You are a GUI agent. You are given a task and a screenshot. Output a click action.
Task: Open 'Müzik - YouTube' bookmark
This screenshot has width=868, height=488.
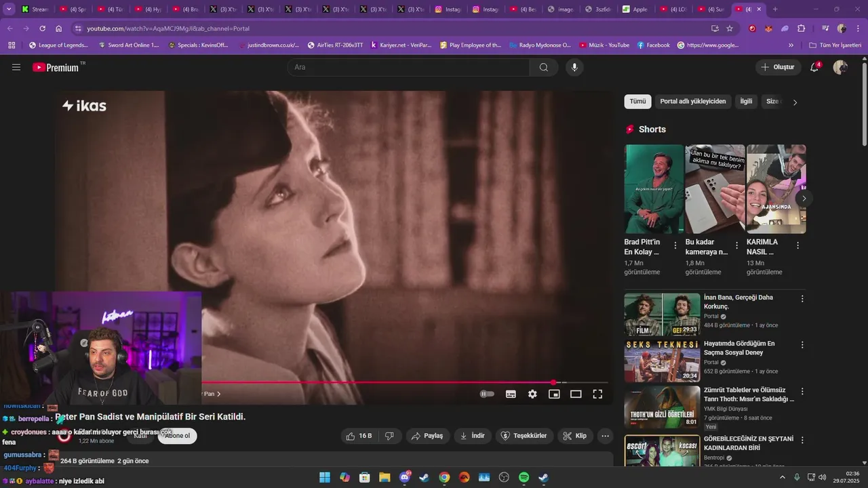pos(604,45)
